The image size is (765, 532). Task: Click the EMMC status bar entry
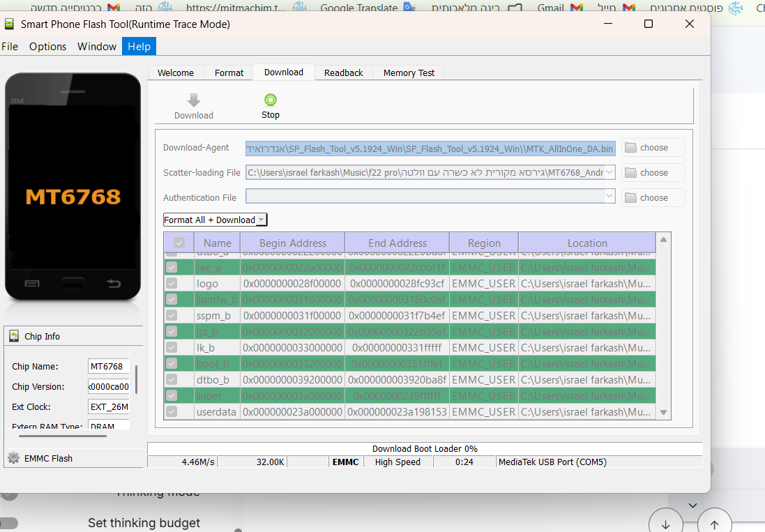[x=345, y=462]
